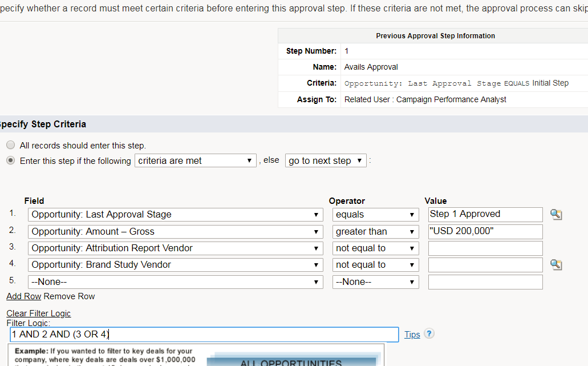Image resolution: width=588 pixels, height=366 pixels.
Task: Open lookup icon for Brand Study Vendor value
Action: (x=555, y=265)
